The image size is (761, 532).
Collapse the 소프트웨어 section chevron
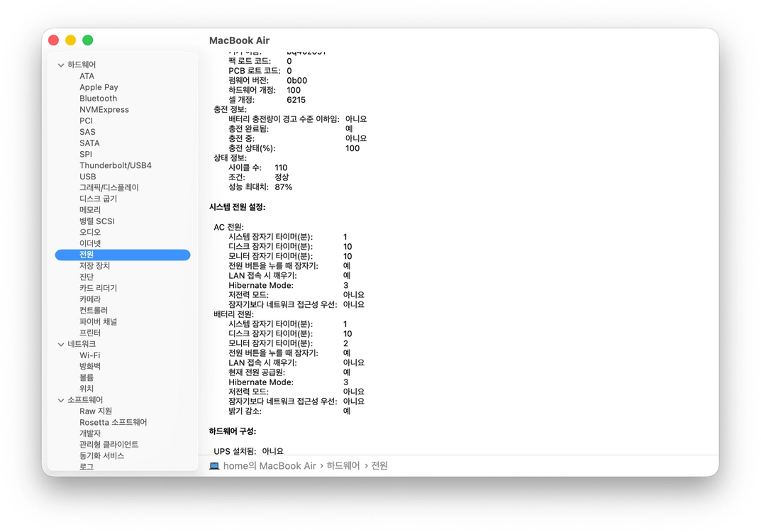(x=61, y=401)
